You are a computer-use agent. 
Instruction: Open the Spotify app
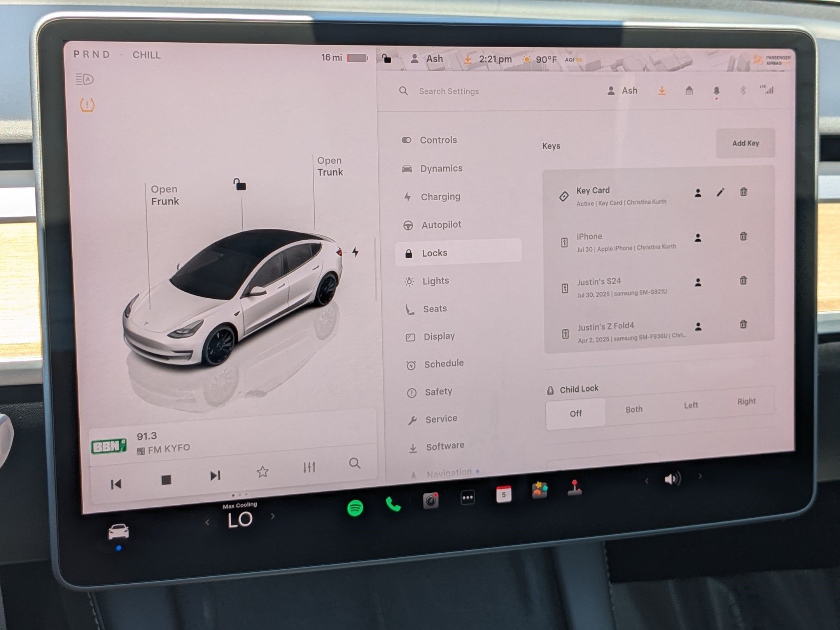355,508
